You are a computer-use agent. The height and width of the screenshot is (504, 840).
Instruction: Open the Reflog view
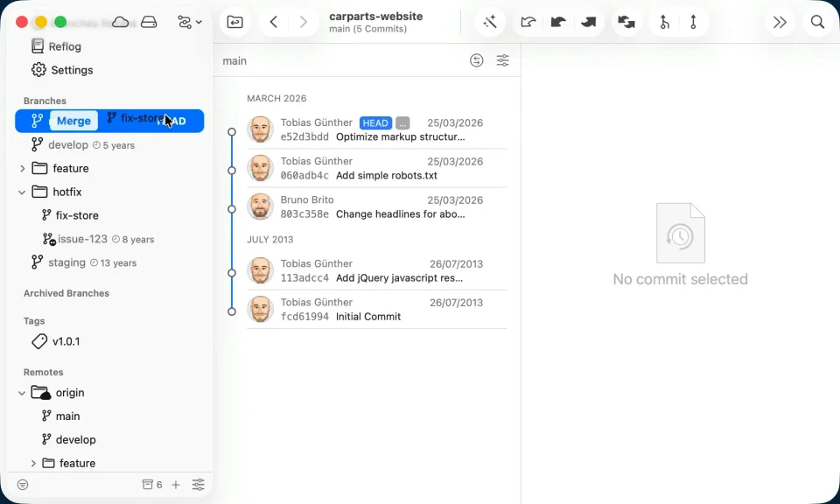pyautogui.click(x=56, y=46)
